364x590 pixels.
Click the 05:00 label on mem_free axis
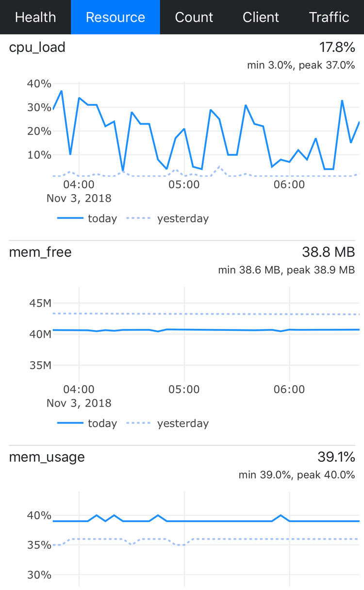[184, 389]
